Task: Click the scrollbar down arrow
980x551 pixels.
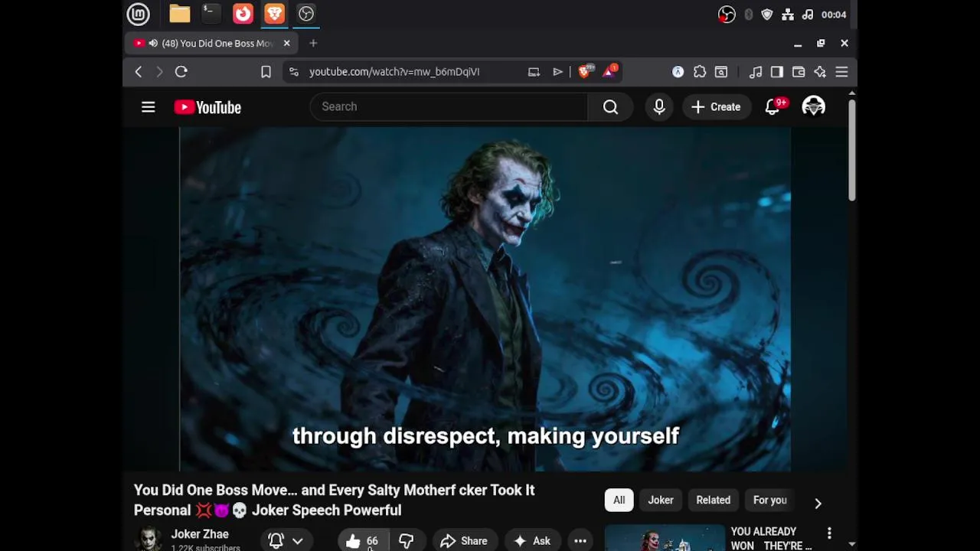Action: (851, 544)
